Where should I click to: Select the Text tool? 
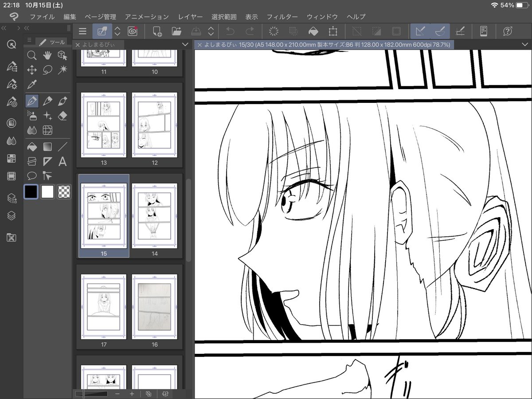click(x=63, y=161)
